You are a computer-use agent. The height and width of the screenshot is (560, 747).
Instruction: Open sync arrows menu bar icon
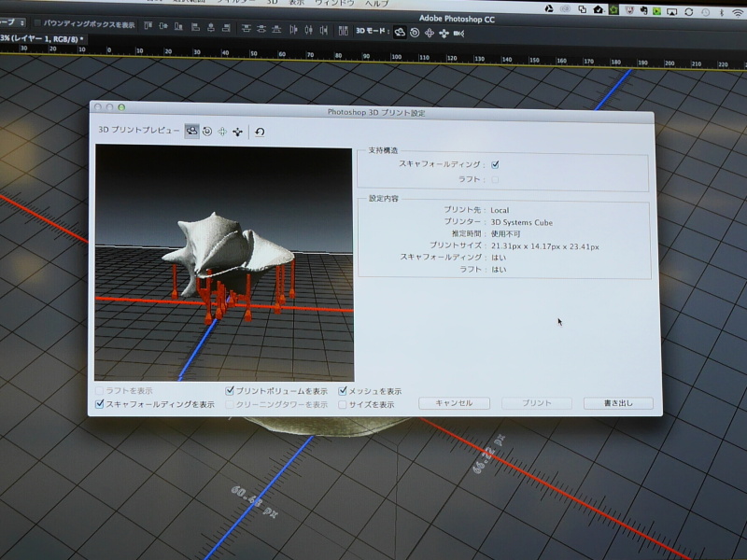[689, 12]
